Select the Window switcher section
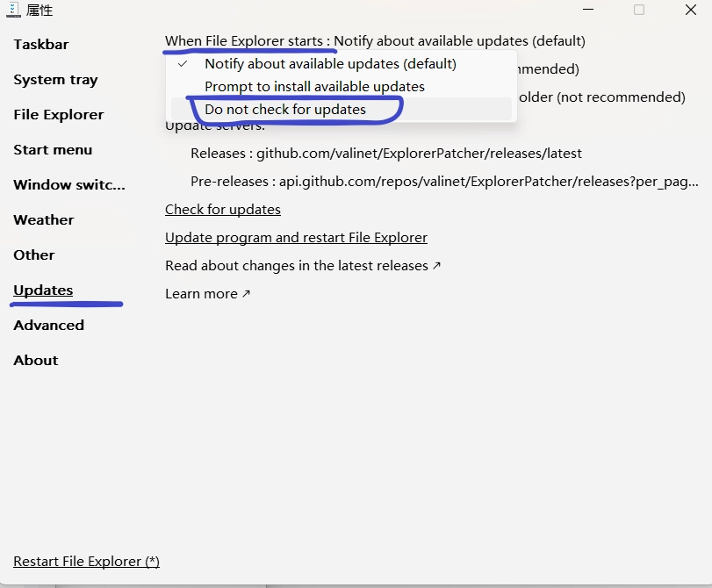Screen dimensions: 712x588 pyautogui.click(x=69, y=185)
